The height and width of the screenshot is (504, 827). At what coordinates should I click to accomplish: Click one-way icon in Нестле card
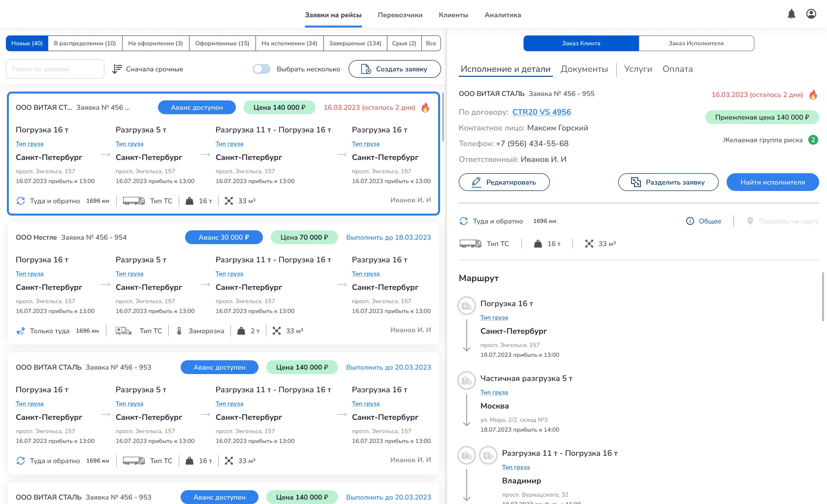coord(21,331)
